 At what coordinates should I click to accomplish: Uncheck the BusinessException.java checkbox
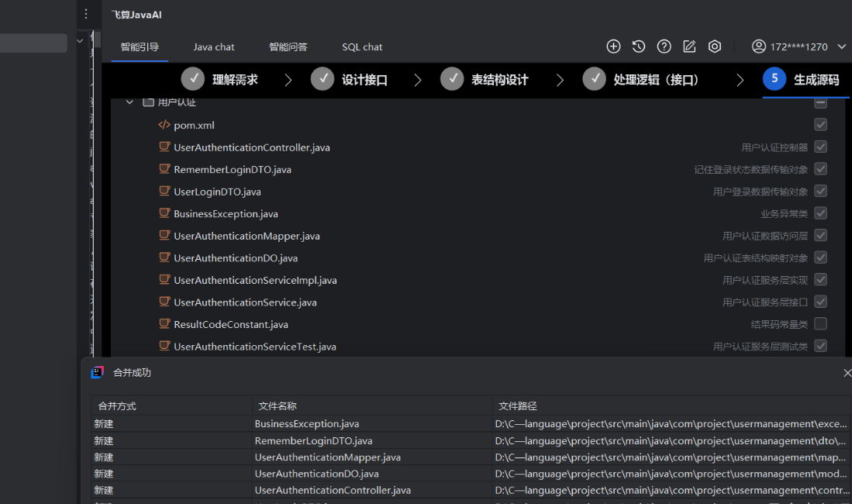point(820,213)
